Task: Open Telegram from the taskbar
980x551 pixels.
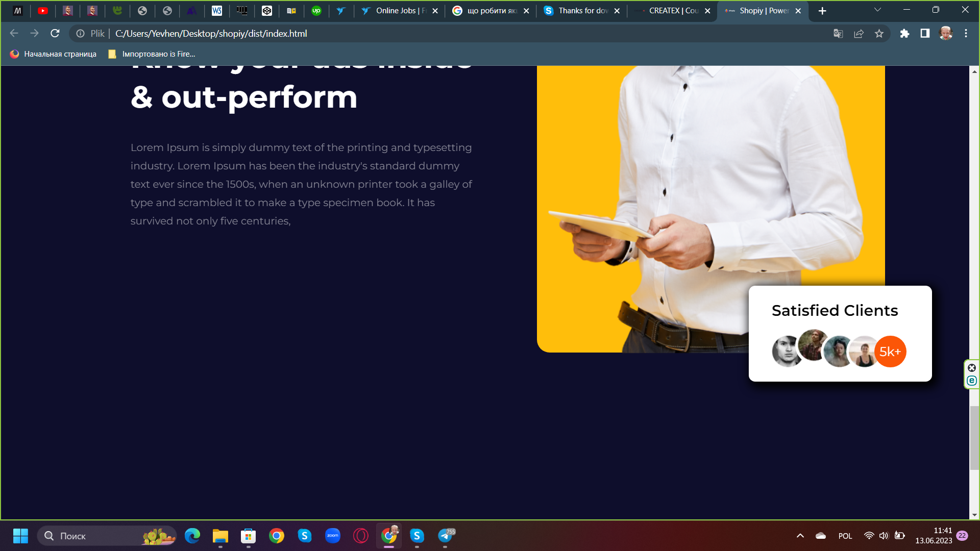Action: pos(446,536)
